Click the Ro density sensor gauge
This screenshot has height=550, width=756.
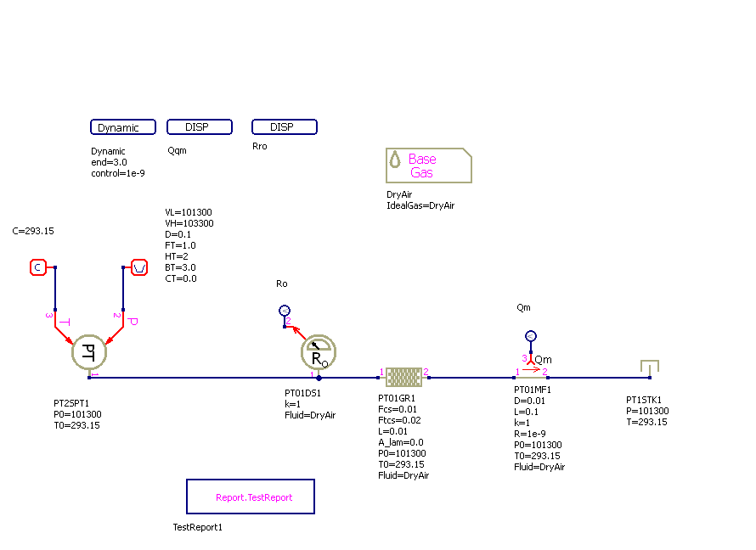pos(319,352)
